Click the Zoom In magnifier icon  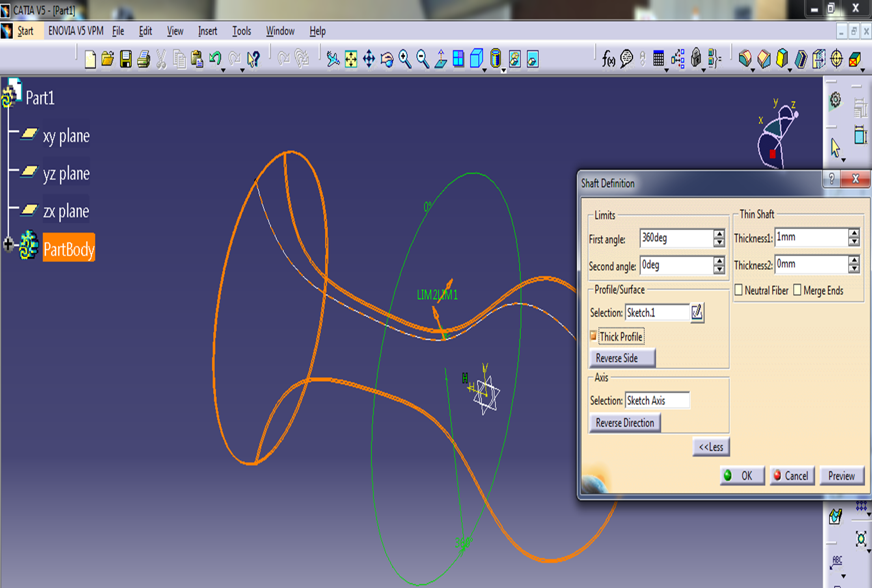(x=405, y=59)
